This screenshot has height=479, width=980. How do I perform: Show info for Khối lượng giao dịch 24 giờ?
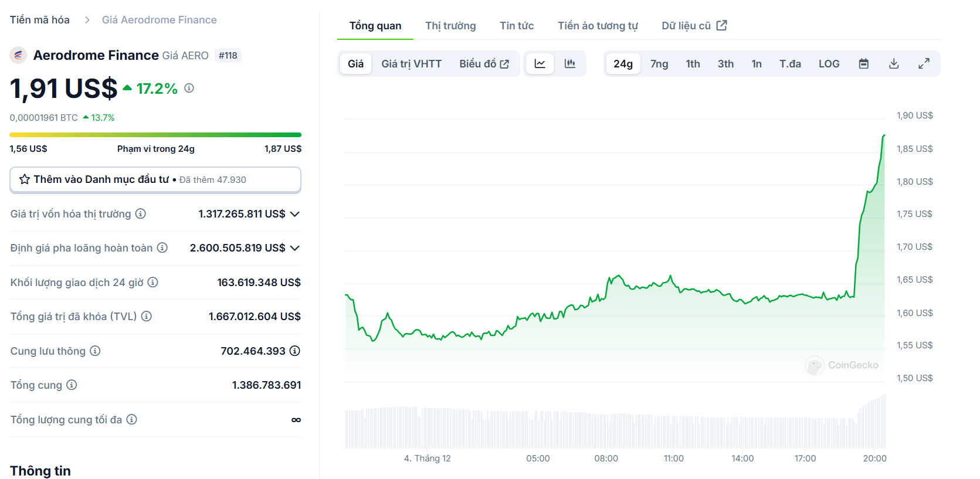152,282
